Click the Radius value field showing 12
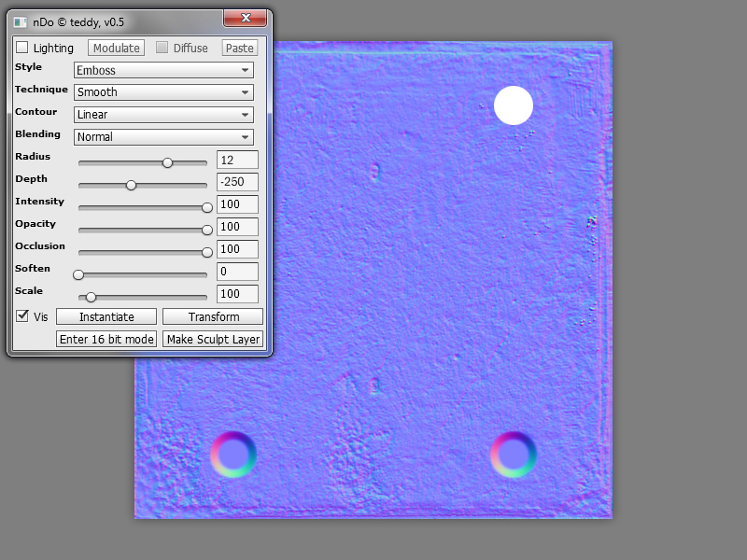The width and height of the screenshot is (747, 560). pos(238,160)
